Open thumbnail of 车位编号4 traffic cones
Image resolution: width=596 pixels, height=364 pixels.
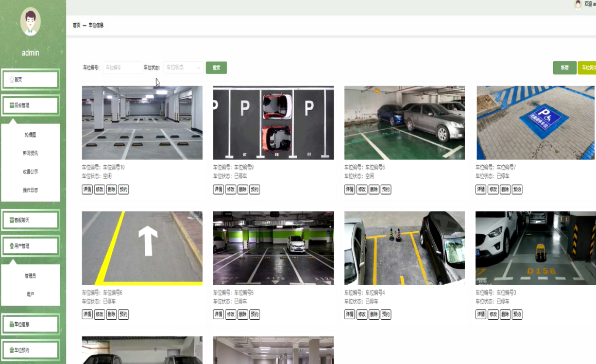pyautogui.click(x=404, y=248)
